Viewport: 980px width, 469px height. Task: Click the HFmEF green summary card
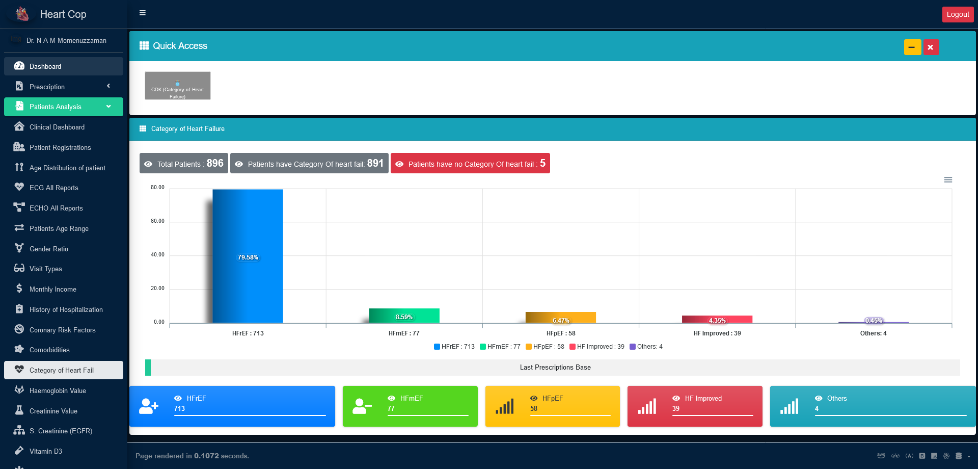click(x=410, y=406)
